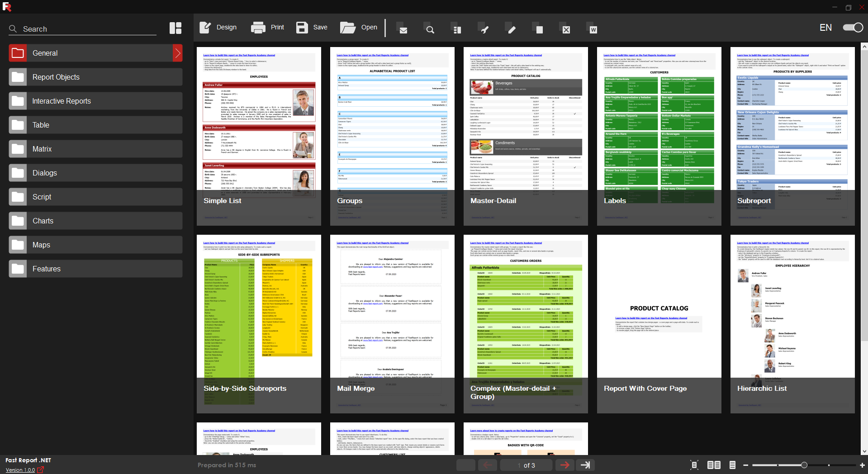Click the pencil edit icon
The image size is (868, 474).
tap(512, 30)
